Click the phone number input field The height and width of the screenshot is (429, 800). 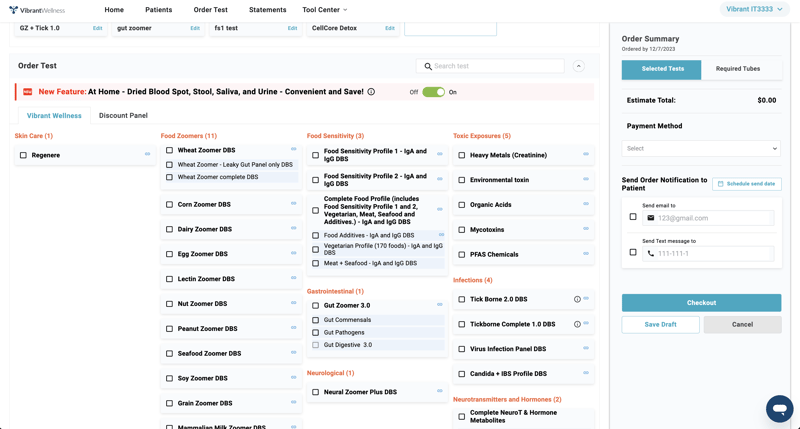[x=708, y=254]
